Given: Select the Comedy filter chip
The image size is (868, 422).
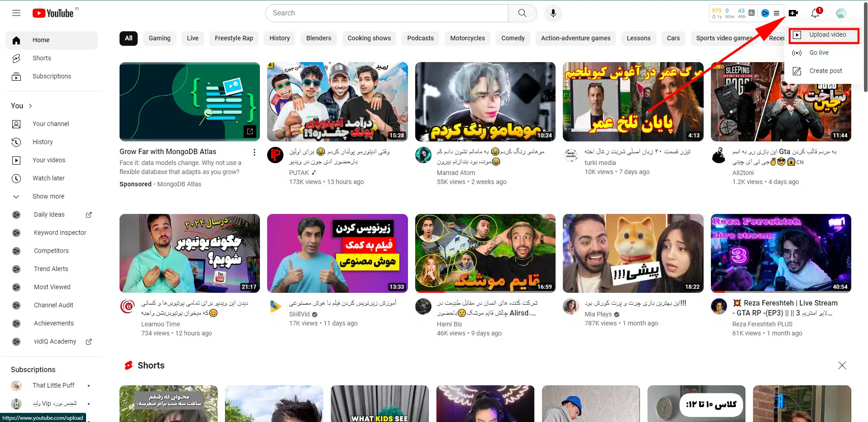Looking at the screenshot, I should 512,38.
